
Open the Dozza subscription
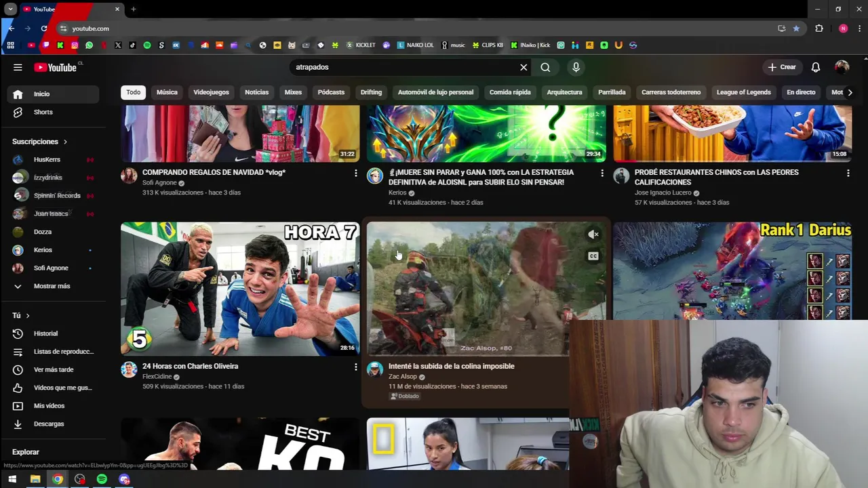point(54,232)
